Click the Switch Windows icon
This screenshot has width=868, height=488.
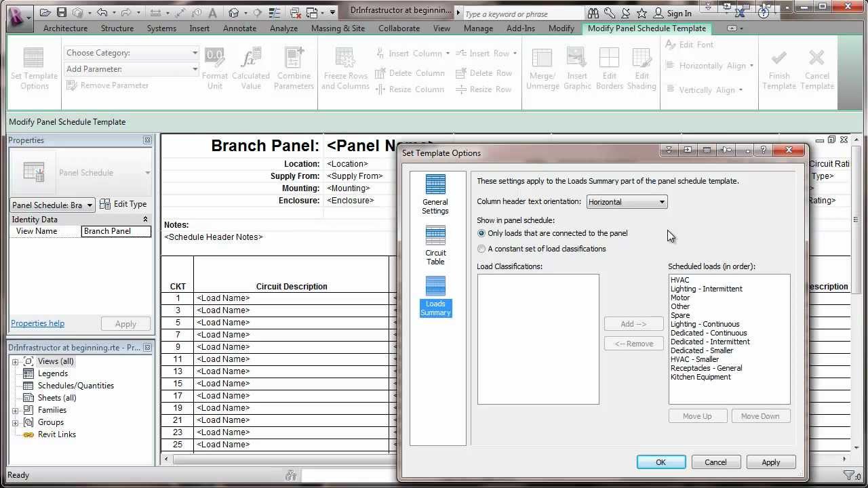[x=313, y=13]
